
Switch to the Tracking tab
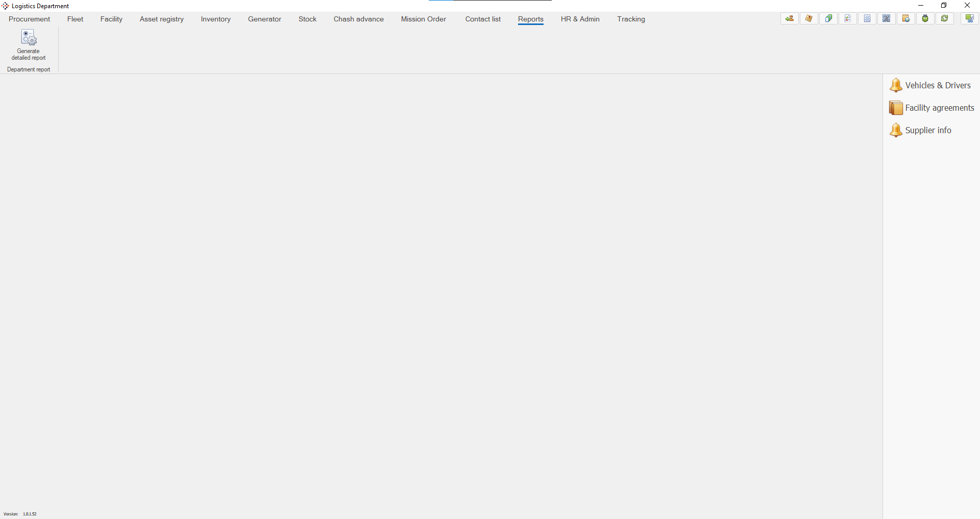(631, 19)
